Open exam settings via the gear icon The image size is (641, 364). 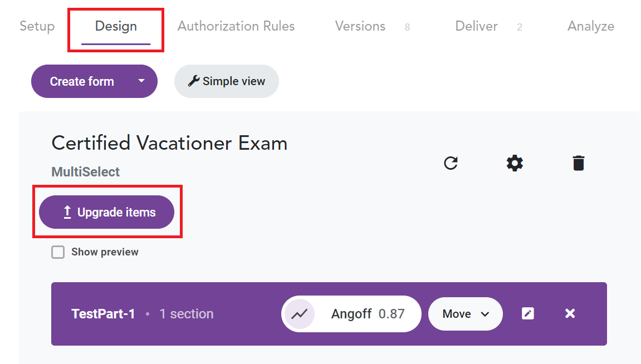(515, 163)
